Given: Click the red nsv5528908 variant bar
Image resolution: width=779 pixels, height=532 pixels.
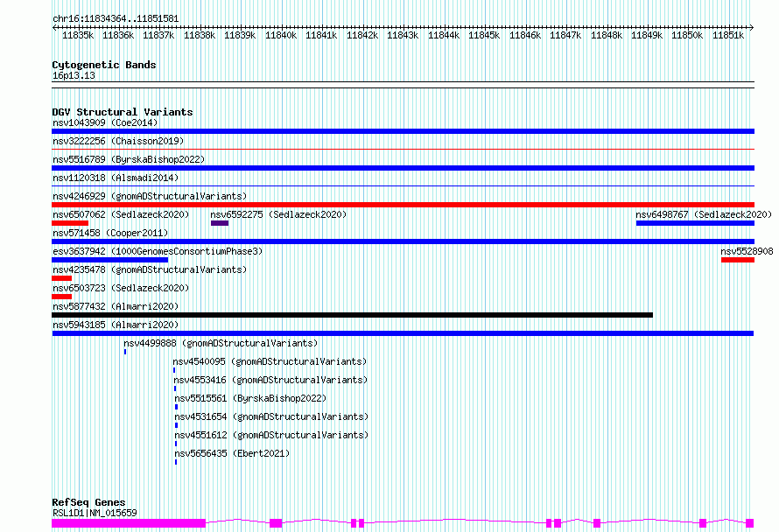Looking at the screenshot, I should [x=738, y=260].
